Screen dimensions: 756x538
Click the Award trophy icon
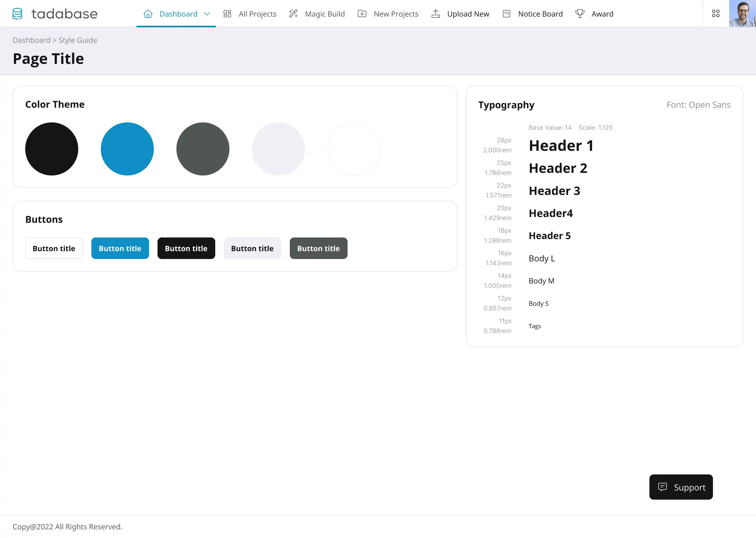point(580,14)
